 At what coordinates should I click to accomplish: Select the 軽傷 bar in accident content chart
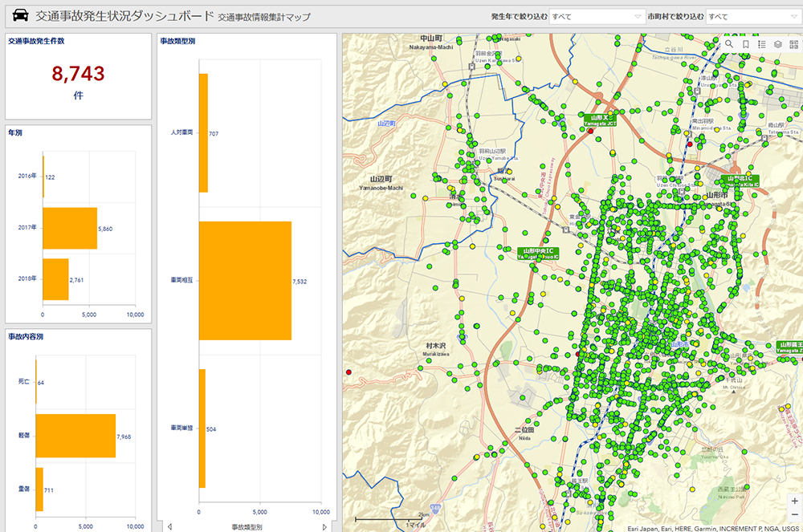(75, 436)
